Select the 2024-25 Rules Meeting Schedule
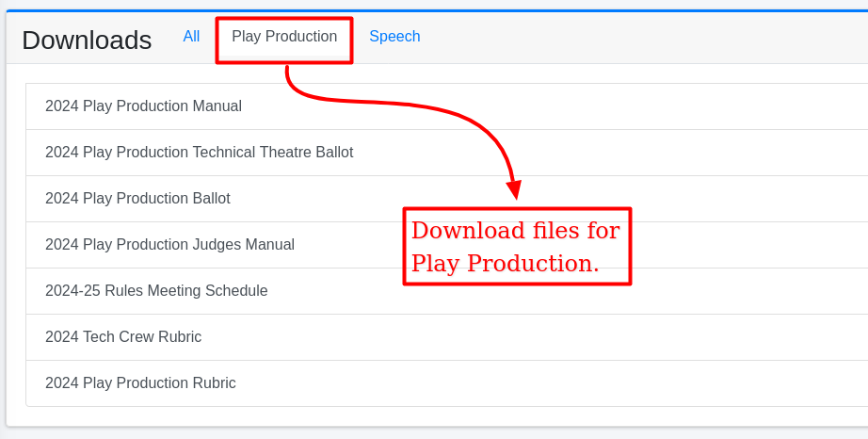Screen dimensions: 868x439 156,291
